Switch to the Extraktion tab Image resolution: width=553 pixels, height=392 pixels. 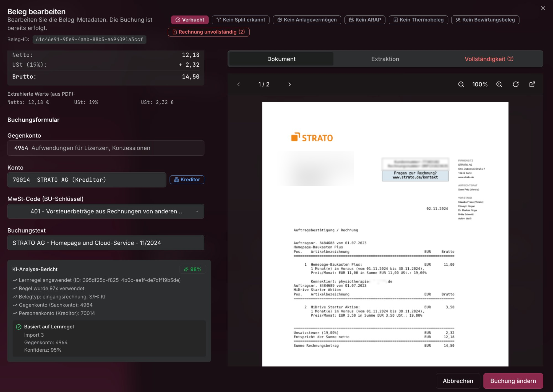point(385,59)
